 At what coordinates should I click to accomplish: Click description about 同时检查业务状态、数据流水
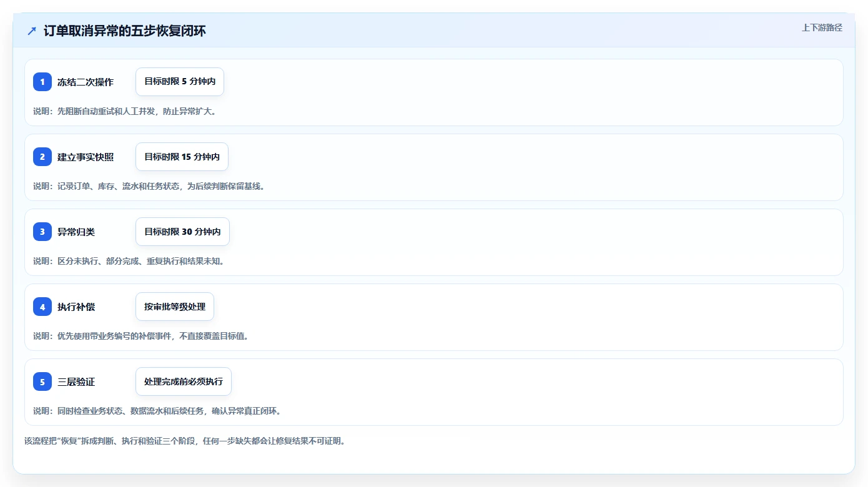click(157, 411)
